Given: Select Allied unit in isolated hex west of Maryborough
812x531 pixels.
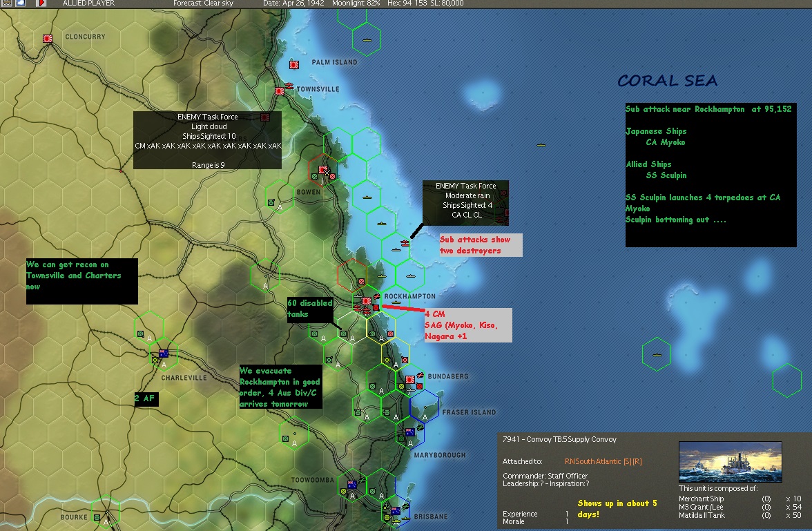Looking at the screenshot, I should click(x=285, y=438).
